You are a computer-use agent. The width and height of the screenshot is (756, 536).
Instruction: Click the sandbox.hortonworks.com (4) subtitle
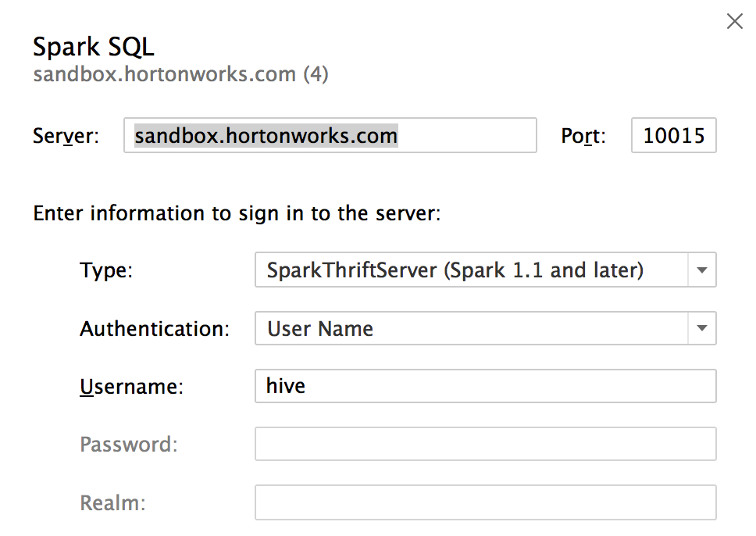pyautogui.click(x=180, y=75)
